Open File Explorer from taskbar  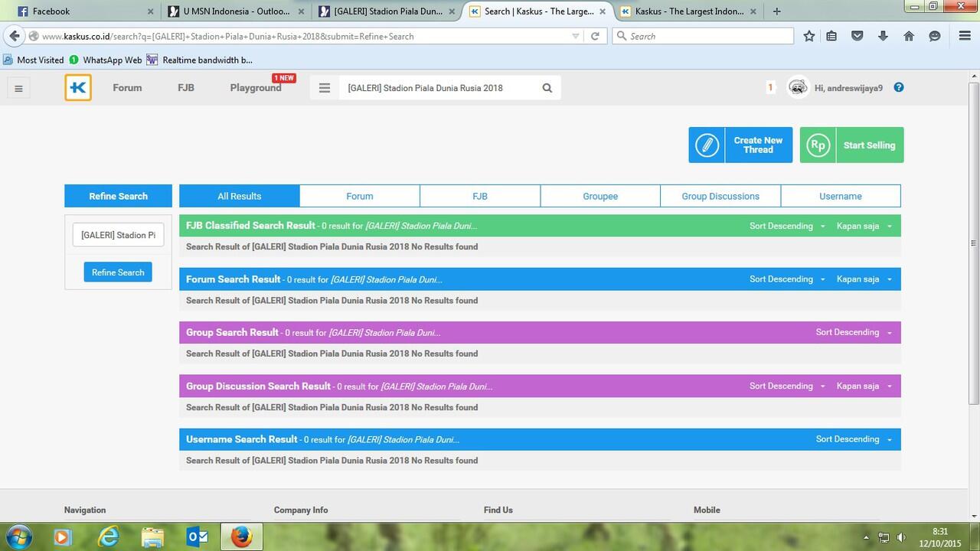click(153, 536)
